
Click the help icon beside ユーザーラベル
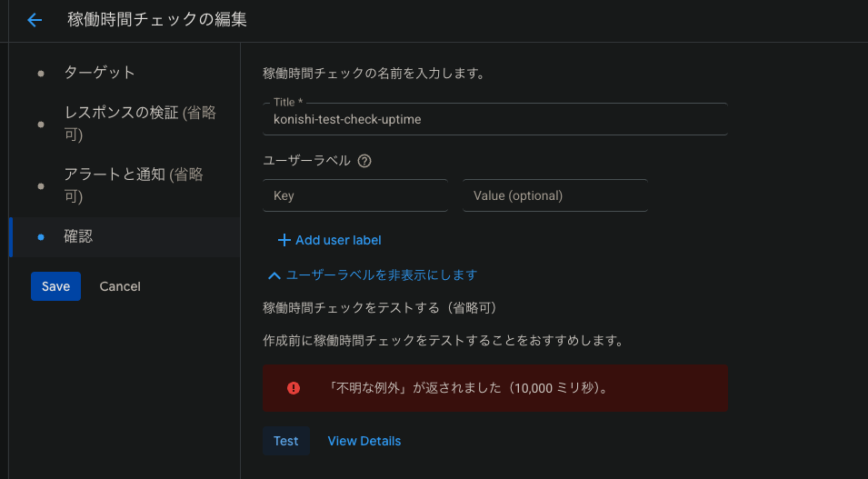(x=364, y=161)
